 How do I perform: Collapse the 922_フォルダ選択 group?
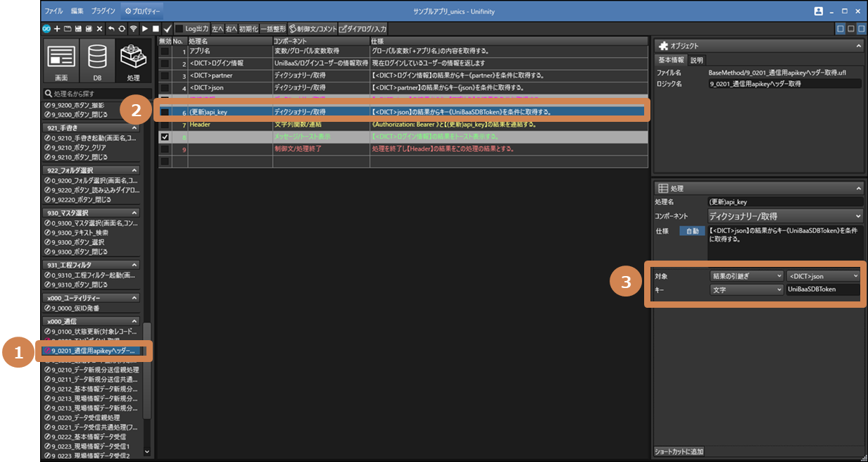pos(134,170)
